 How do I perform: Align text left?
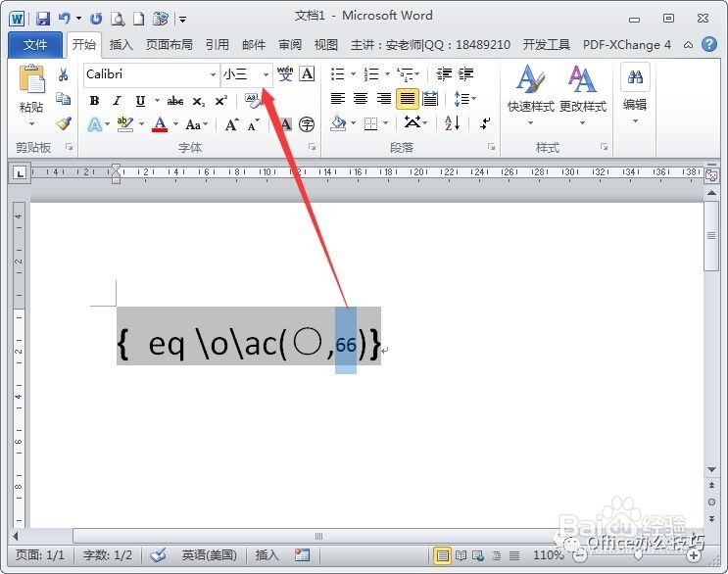coord(337,98)
